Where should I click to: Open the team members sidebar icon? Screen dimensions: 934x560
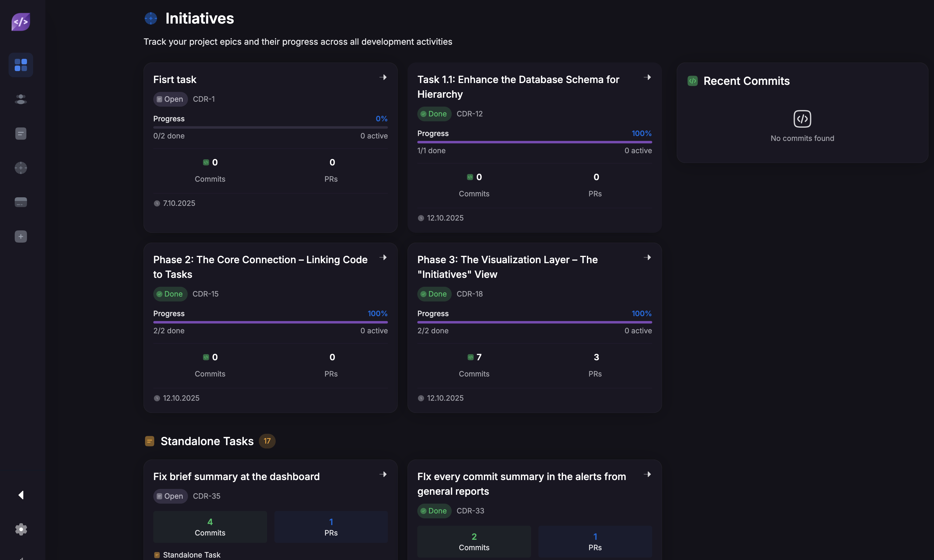pos(21,99)
